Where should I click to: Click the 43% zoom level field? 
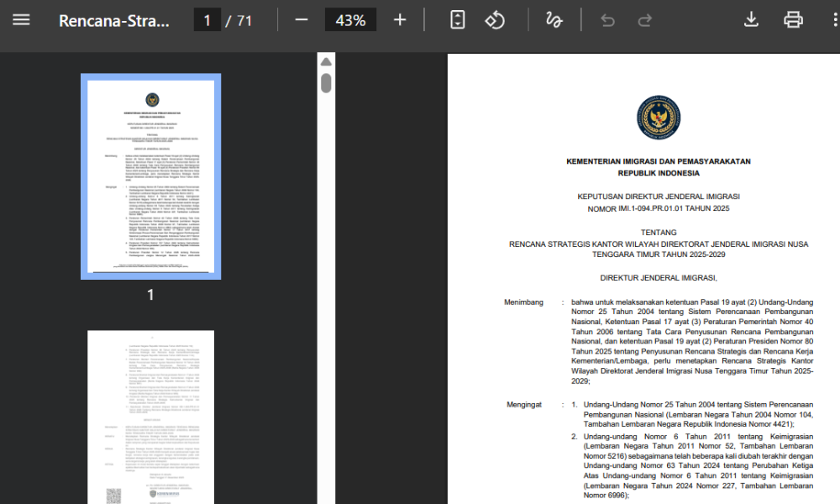tap(350, 20)
